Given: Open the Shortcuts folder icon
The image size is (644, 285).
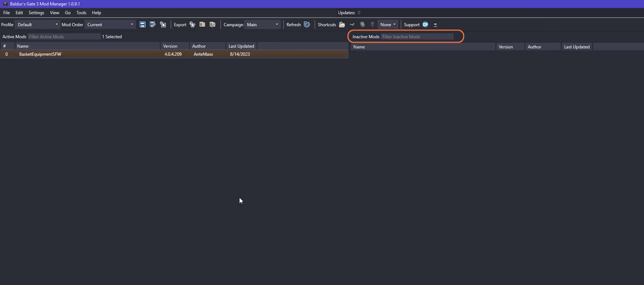Looking at the screenshot, I should 342,25.
